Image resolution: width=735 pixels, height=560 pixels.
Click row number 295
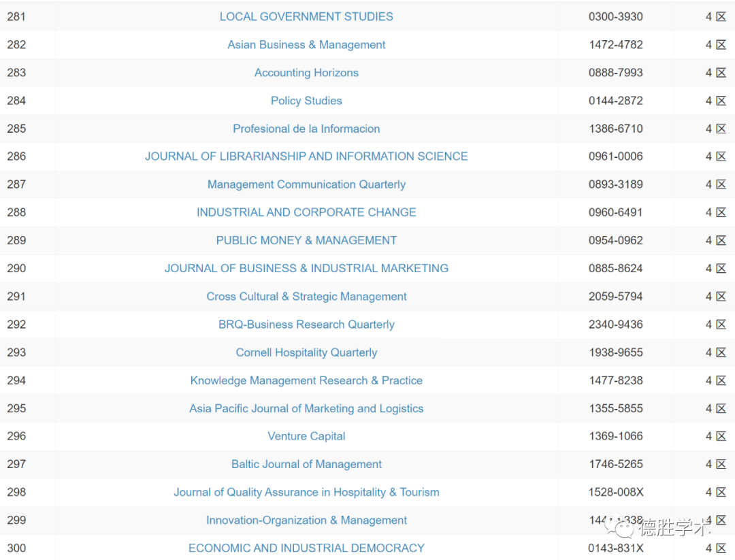[16, 409]
